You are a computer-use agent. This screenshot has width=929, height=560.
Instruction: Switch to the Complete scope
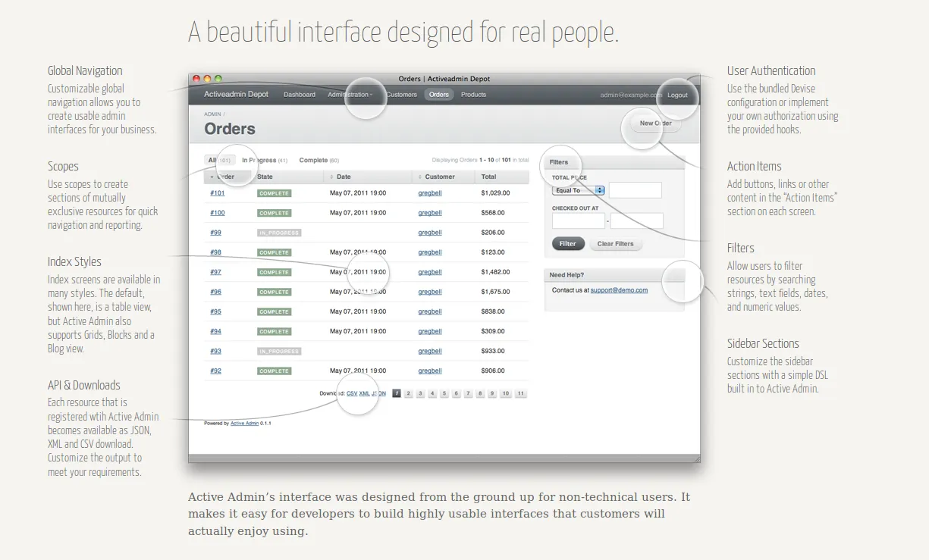point(319,161)
